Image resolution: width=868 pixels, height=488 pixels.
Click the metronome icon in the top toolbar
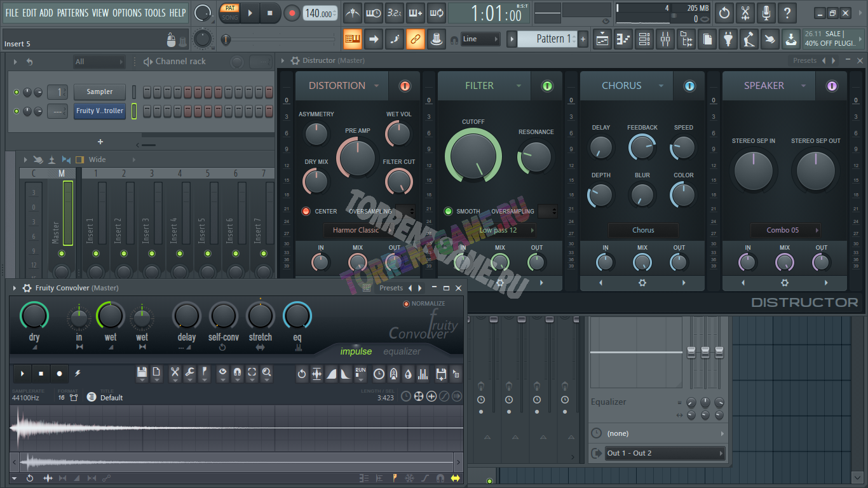coord(352,13)
